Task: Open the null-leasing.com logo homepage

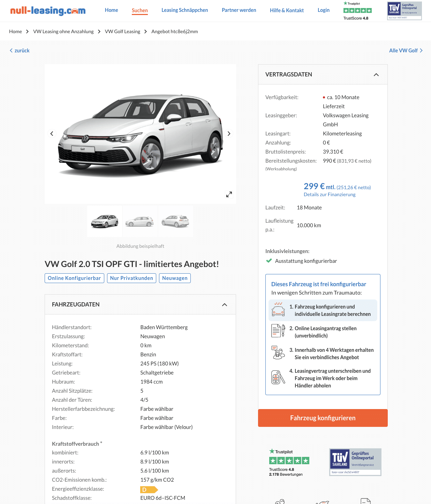Action: tap(48, 11)
